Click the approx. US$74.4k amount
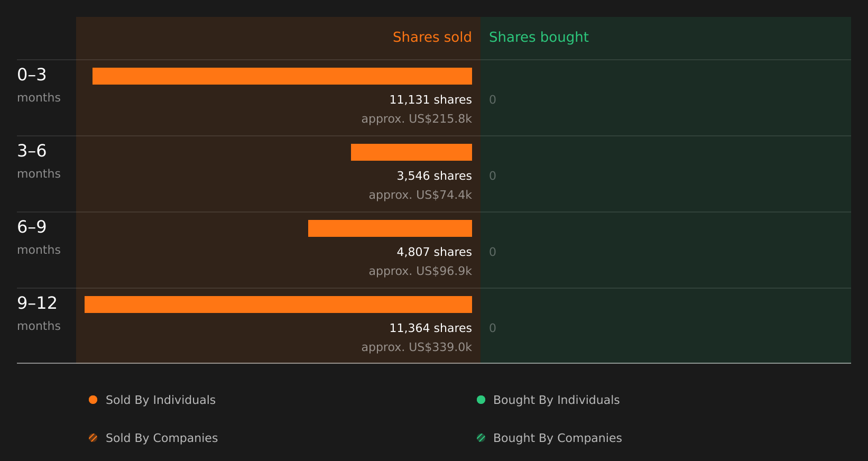 [x=420, y=195]
